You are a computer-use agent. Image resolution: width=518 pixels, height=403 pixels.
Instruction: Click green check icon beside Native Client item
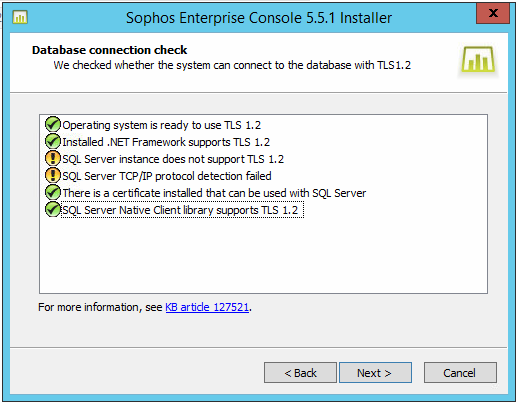click(x=53, y=209)
